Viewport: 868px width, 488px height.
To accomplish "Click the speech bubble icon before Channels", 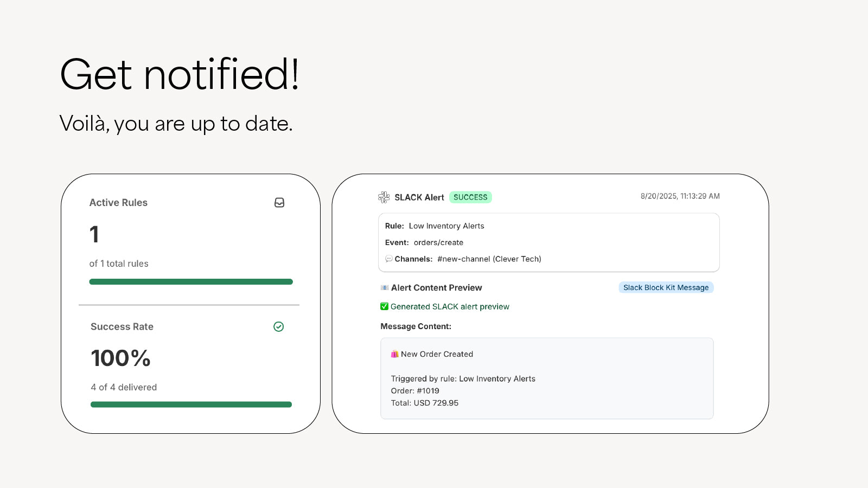I will [388, 259].
